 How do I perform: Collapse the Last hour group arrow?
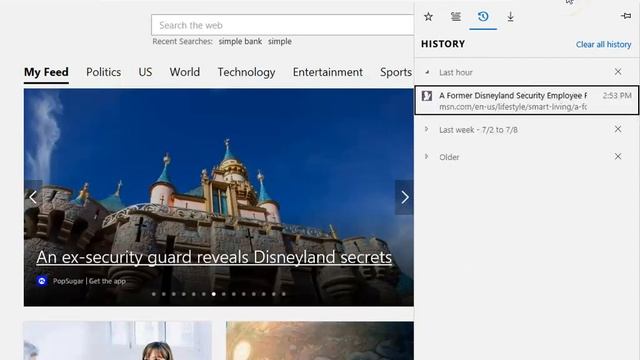427,72
